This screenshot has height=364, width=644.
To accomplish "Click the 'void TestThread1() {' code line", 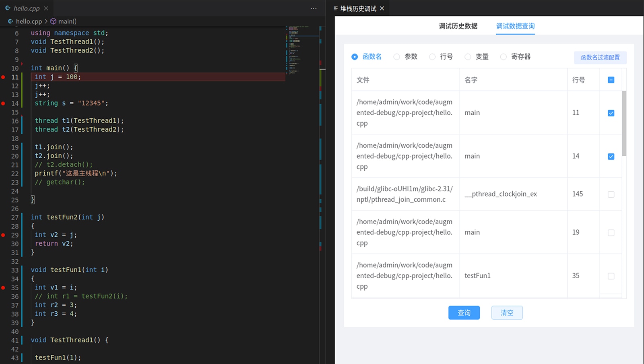I will click(x=70, y=340).
